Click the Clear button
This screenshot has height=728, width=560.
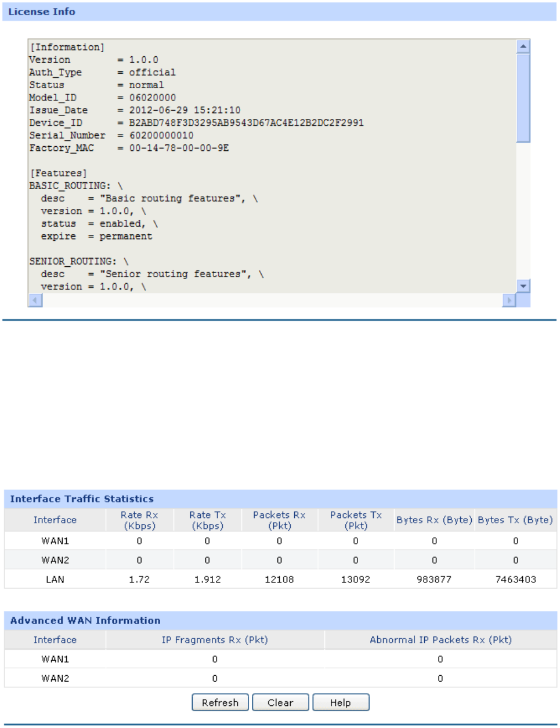pos(280,702)
